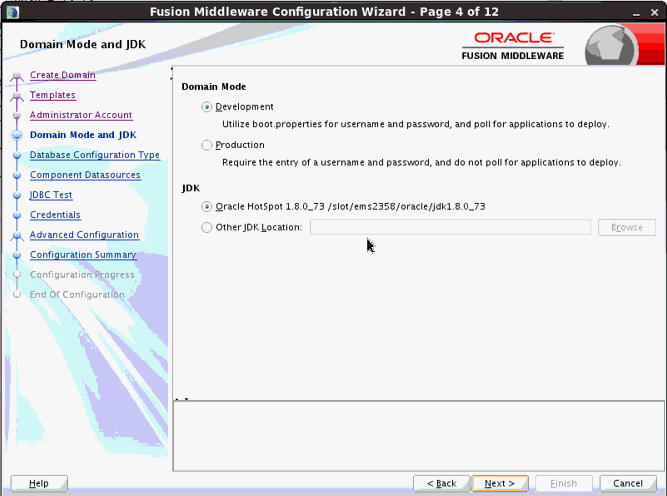Screen dimensions: 667x496
Task: Click the 'Domain Mode' section heading
Action: pyautogui.click(x=214, y=87)
